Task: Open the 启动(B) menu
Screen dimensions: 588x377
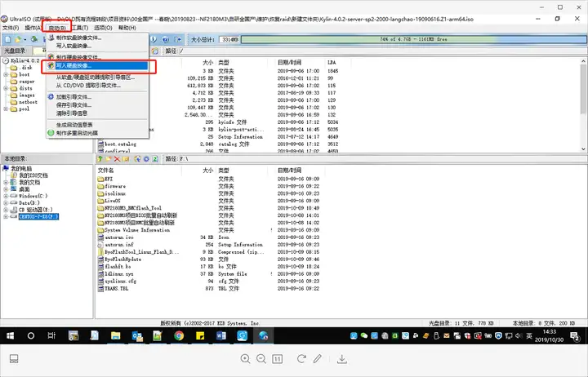Action: point(57,28)
